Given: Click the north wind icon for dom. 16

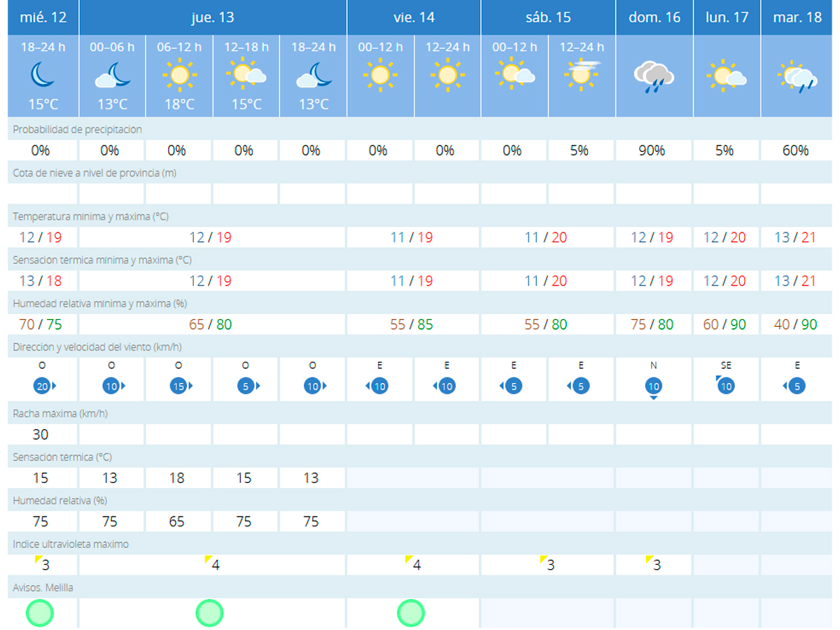Looking at the screenshot, I should tap(654, 388).
